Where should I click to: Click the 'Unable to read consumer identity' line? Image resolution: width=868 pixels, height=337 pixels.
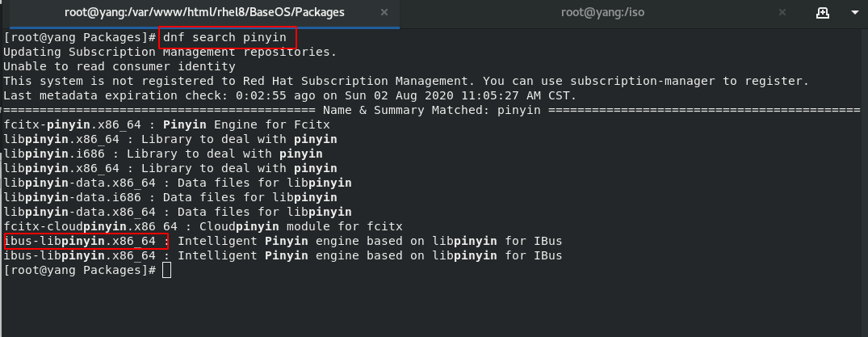120,66
